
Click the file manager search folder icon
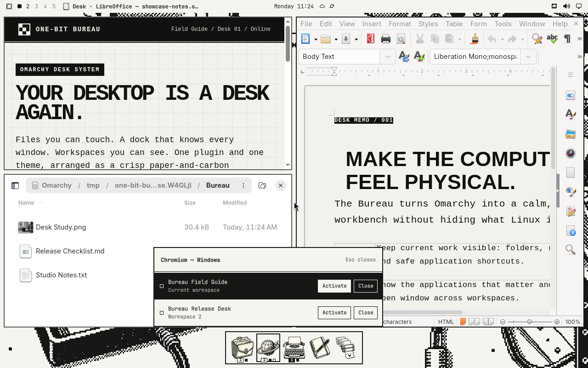click(262, 185)
